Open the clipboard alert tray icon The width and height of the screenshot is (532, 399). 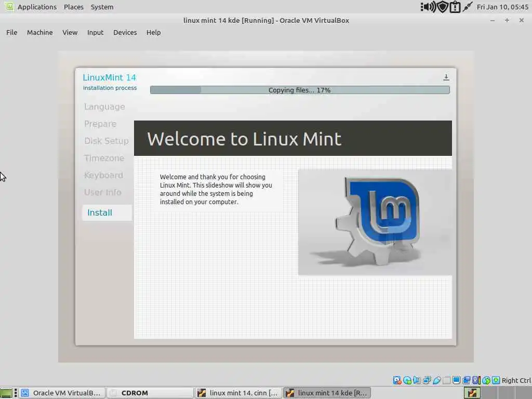pos(455,7)
